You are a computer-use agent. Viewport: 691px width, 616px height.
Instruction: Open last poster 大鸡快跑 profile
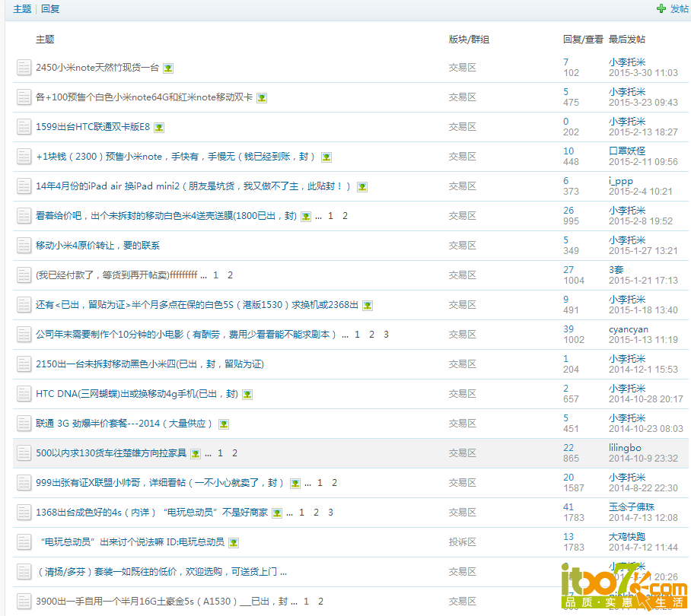(x=627, y=536)
